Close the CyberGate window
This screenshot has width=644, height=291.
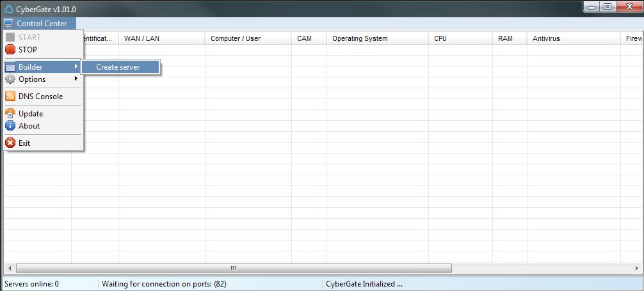[x=629, y=6]
